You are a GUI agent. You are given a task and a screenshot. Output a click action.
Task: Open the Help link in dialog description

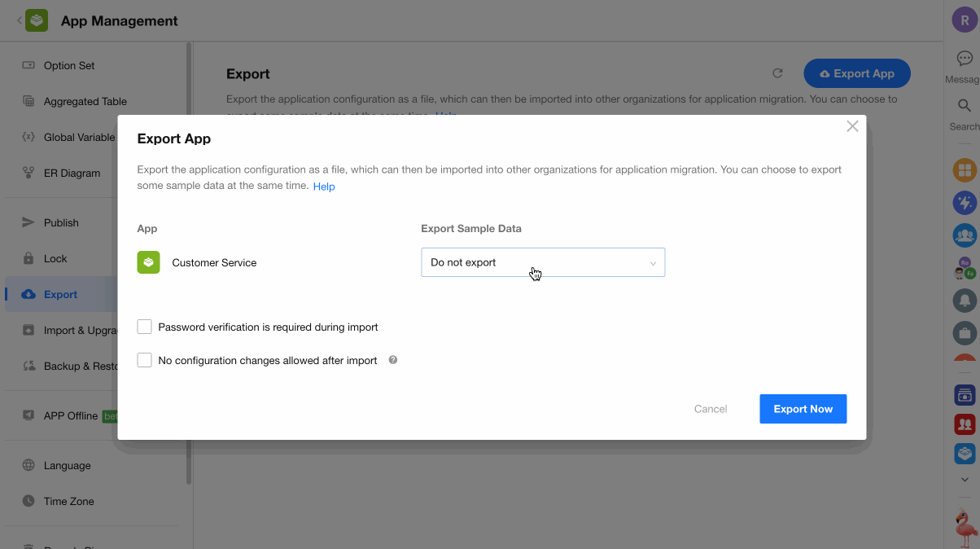pos(324,187)
